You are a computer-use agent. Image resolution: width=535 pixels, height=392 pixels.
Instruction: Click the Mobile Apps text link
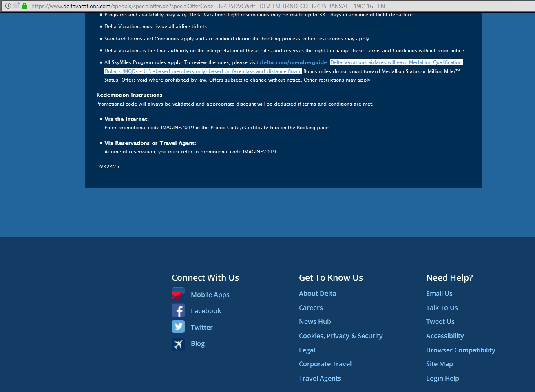(210, 295)
